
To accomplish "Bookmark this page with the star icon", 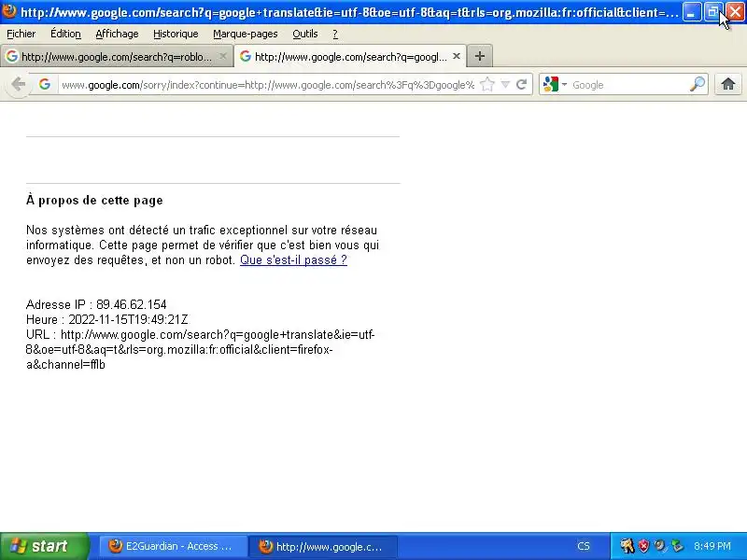I will pos(486,85).
